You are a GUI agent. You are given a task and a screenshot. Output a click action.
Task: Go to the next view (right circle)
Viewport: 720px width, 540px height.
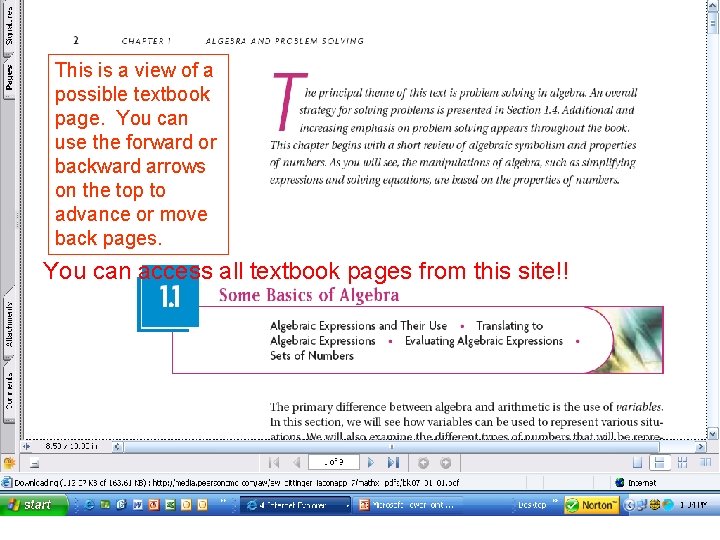click(x=445, y=463)
